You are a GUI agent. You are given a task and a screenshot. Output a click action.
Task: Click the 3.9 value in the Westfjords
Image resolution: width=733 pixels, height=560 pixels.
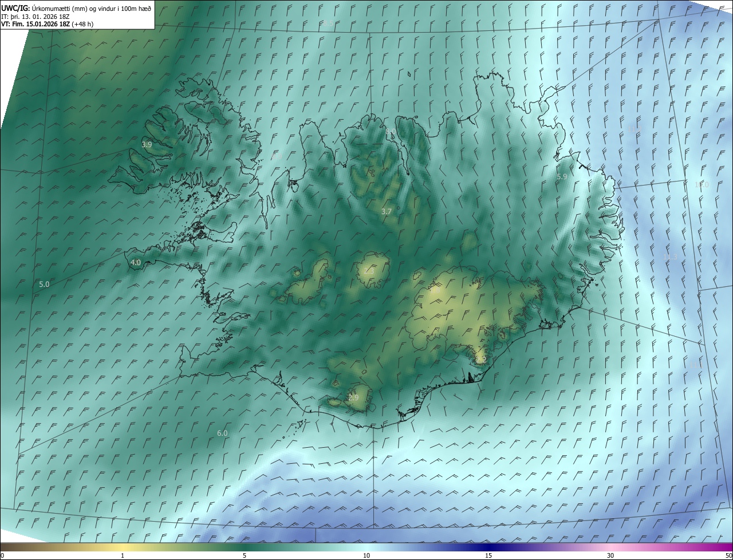(x=147, y=145)
